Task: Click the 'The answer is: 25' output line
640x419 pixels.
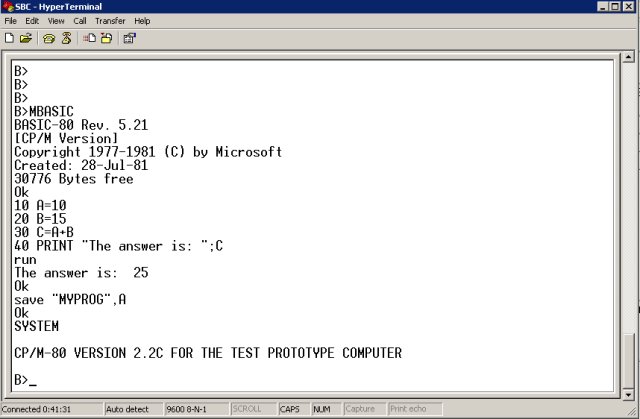Action: pos(81,273)
